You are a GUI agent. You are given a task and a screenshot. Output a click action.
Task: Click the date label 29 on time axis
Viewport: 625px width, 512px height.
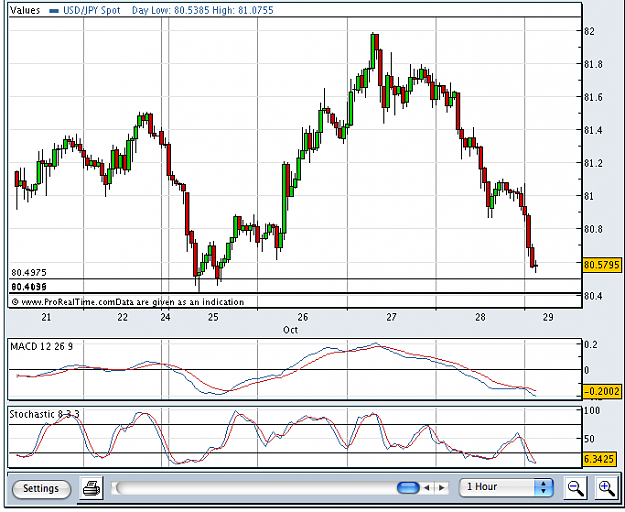pos(548,317)
